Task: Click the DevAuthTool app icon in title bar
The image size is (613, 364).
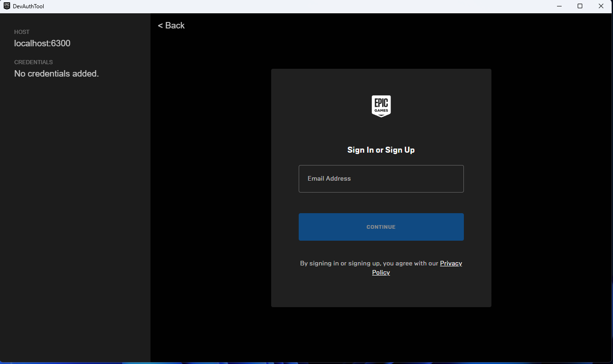Action: (x=7, y=6)
